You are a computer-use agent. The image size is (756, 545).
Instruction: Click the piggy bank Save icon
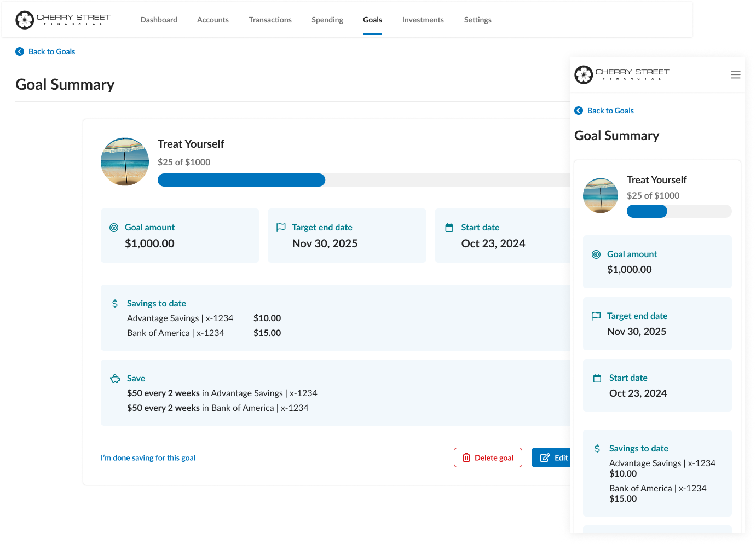pos(115,379)
